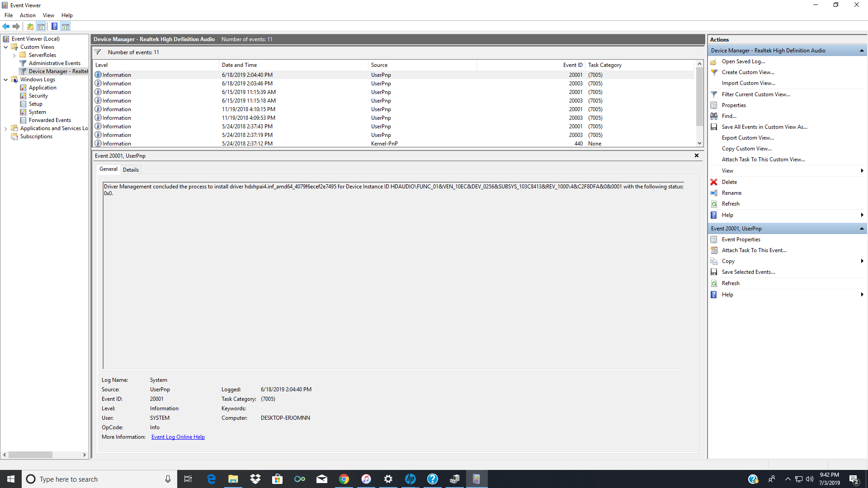Click the Filter Current Custom View icon

[x=714, y=94]
